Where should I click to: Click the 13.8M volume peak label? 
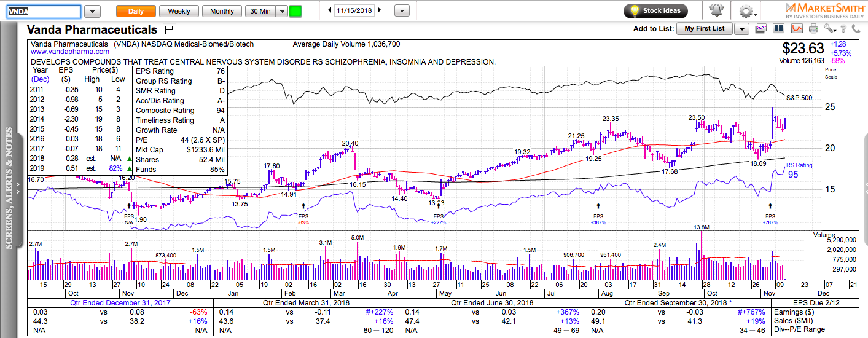click(x=702, y=228)
